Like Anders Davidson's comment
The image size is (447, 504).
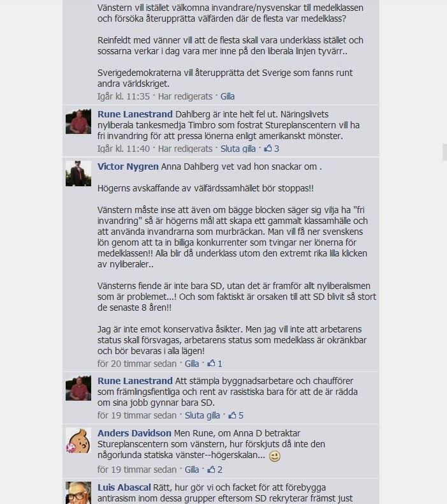[x=191, y=470]
